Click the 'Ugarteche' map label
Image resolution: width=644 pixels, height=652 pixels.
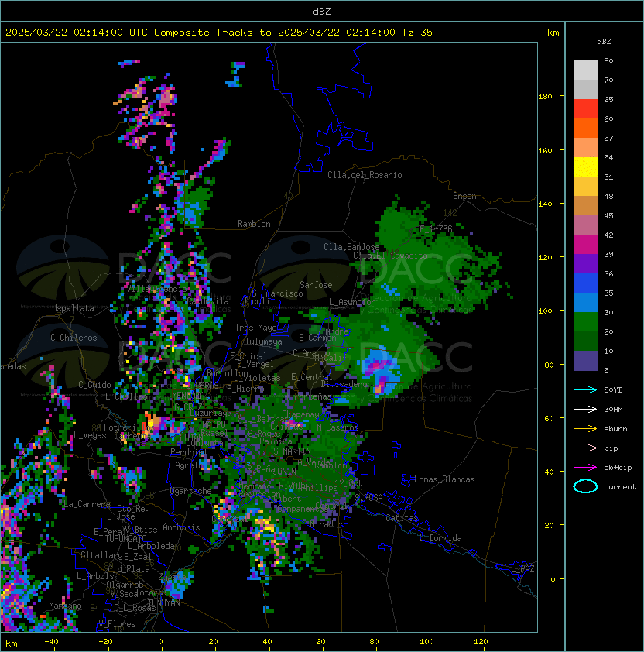tap(191, 491)
